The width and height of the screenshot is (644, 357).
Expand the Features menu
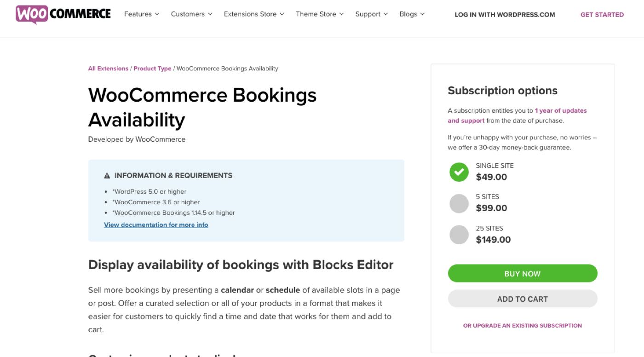click(142, 14)
